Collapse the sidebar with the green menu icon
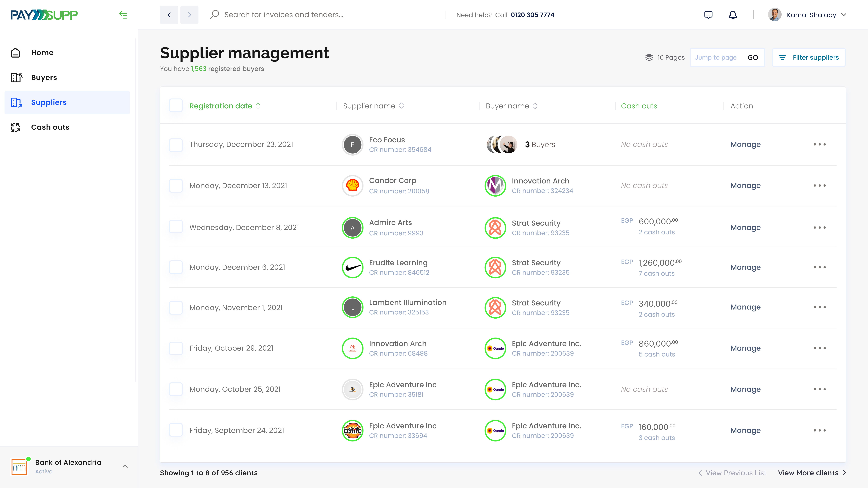This screenshot has width=868, height=488. 123,15
